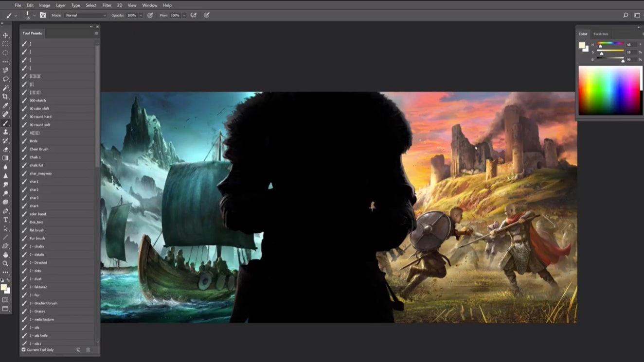The height and width of the screenshot is (362, 644).
Task: Open the blend Mode dropdown
Action: pos(86,15)
